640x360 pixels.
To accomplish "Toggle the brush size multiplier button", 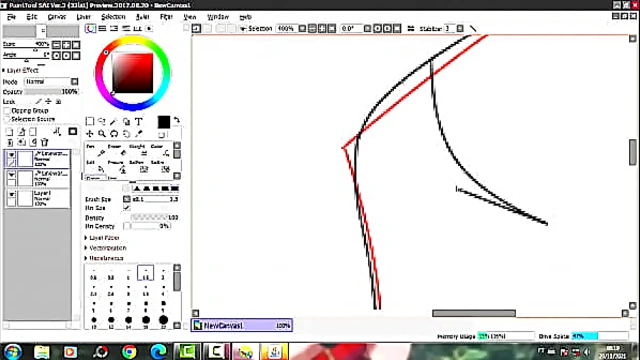I will coord(127,199).
